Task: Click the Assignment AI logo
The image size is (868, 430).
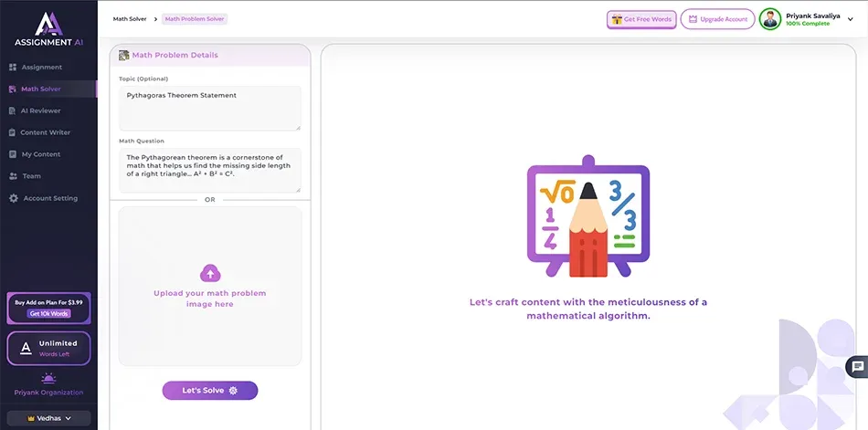Action: (48, 27)
